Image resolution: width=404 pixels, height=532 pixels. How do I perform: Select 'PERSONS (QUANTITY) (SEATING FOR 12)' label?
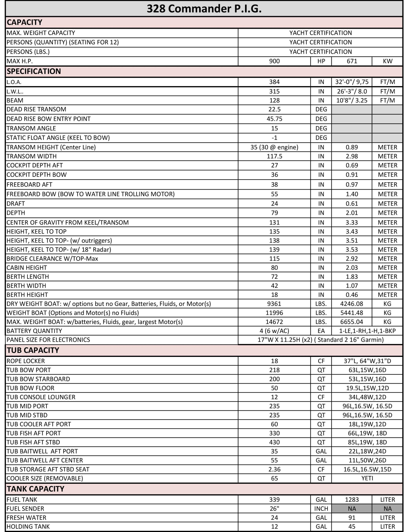pos(63,42)
